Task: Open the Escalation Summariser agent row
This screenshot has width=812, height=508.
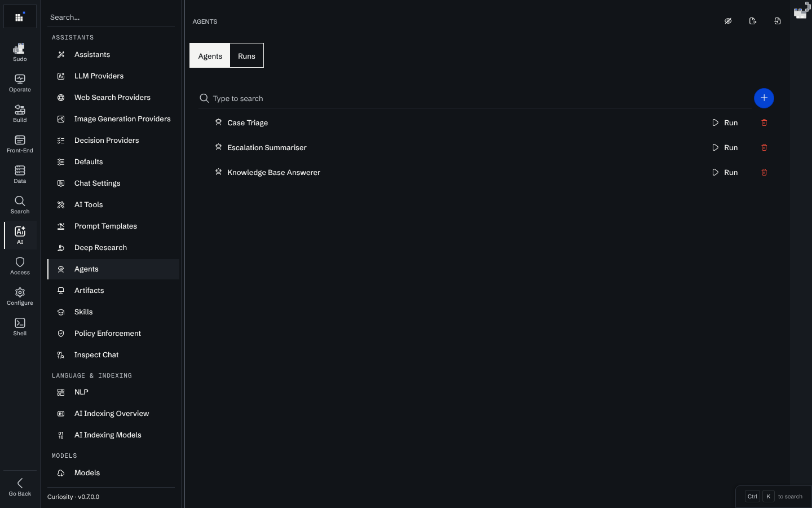Action: [x=486, y=147]
